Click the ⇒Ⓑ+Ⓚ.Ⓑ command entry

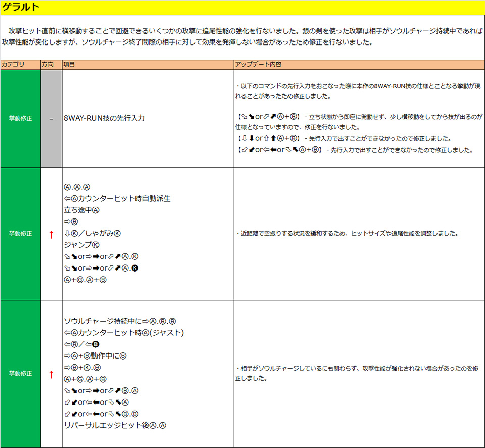(x=83, y=368)
